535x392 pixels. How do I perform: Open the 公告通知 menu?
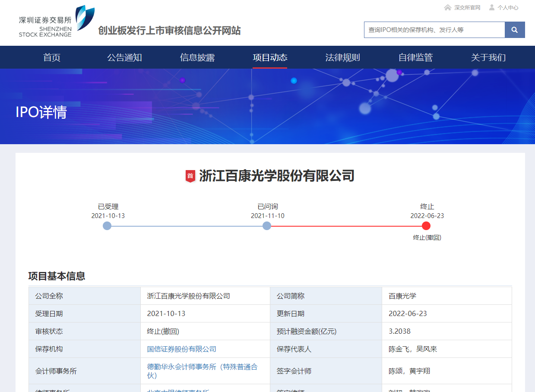(124, 57)
